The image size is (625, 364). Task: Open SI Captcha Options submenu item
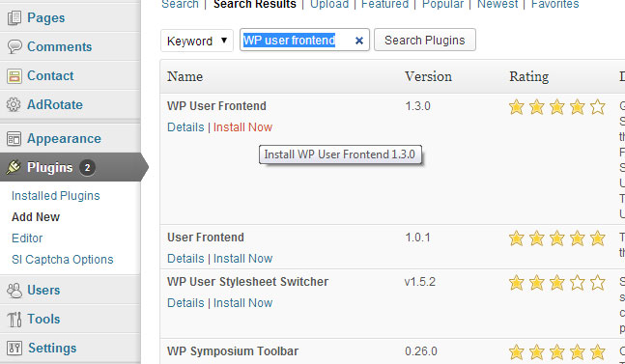62,260
